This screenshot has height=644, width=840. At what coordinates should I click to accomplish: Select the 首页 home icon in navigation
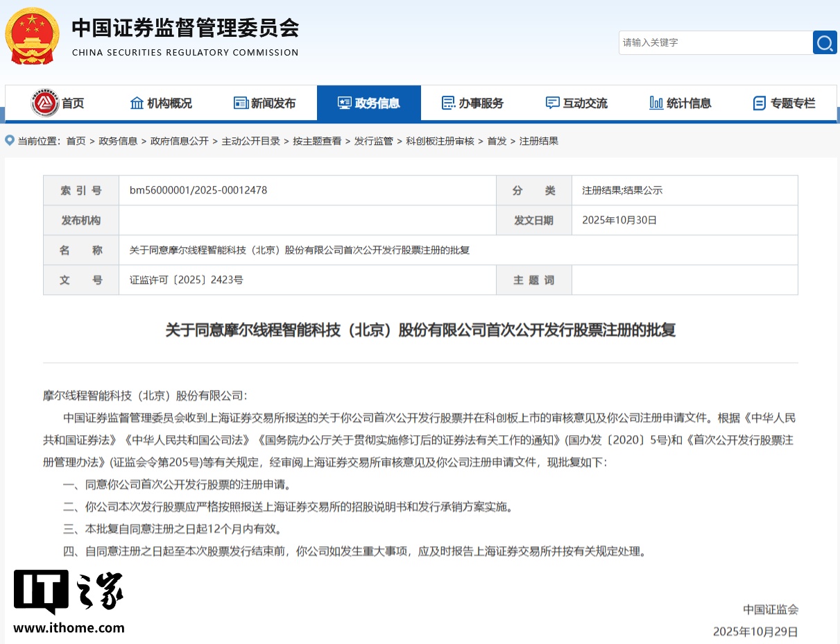[x=43, y=102]
